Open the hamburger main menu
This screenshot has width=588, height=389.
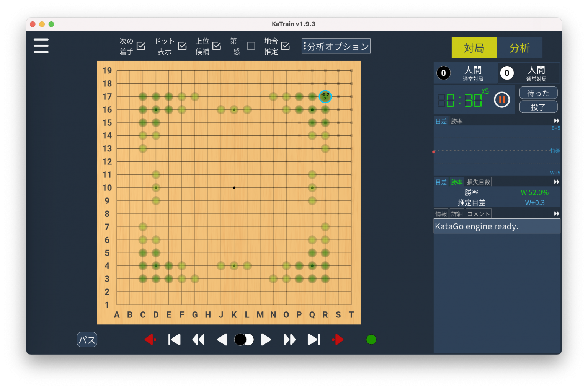tap(41, 46)
